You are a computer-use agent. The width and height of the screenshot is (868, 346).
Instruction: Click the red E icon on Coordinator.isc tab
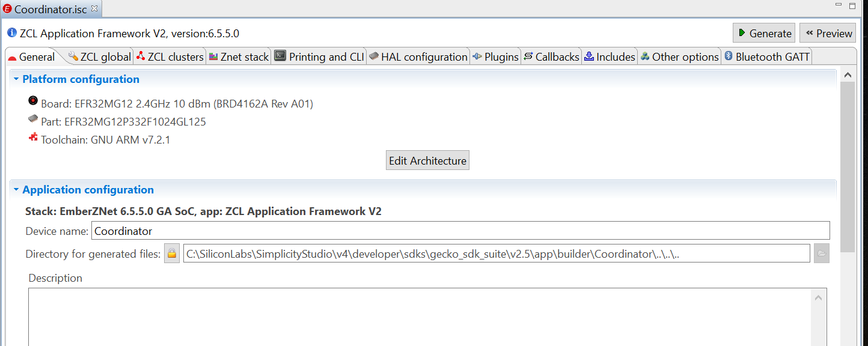coord(8,9)
